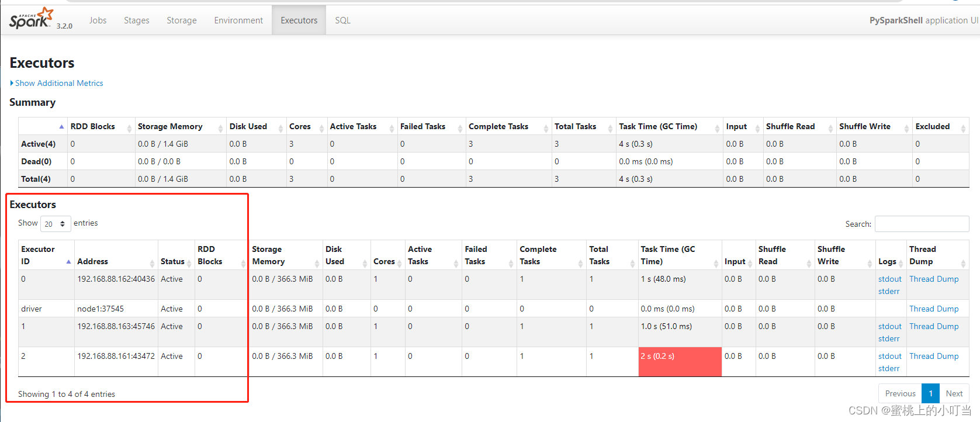Focus the Search input field
The image size is (980, 422).
pyautogui.click(x=922, y=224)
